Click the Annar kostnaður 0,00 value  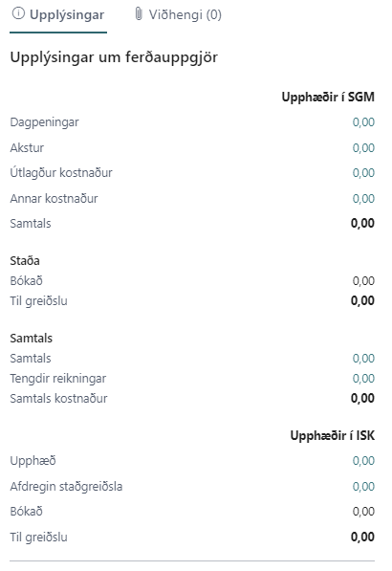[363, 199]
